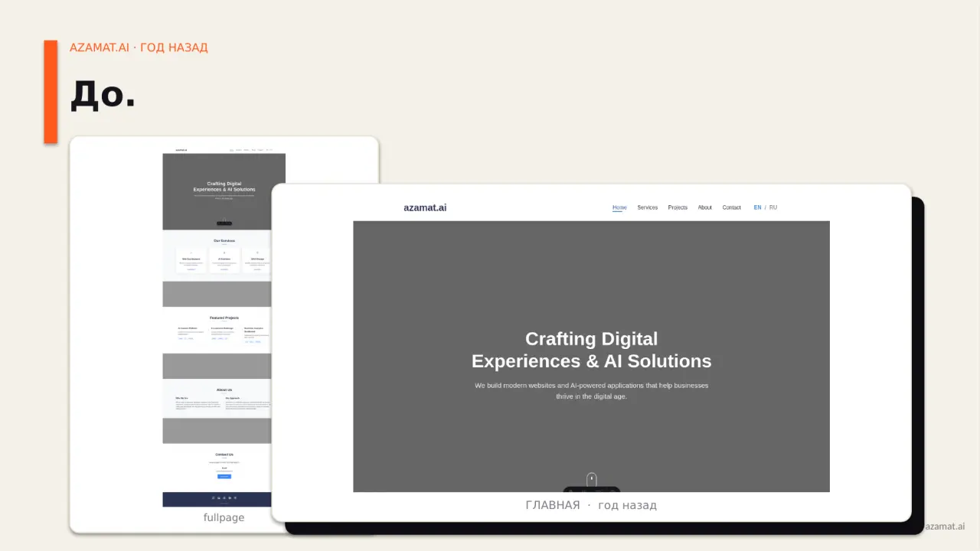Viewport: 980px width, 551px height.
Task: Switch language to RU
Action: click(x=773, y=207)
